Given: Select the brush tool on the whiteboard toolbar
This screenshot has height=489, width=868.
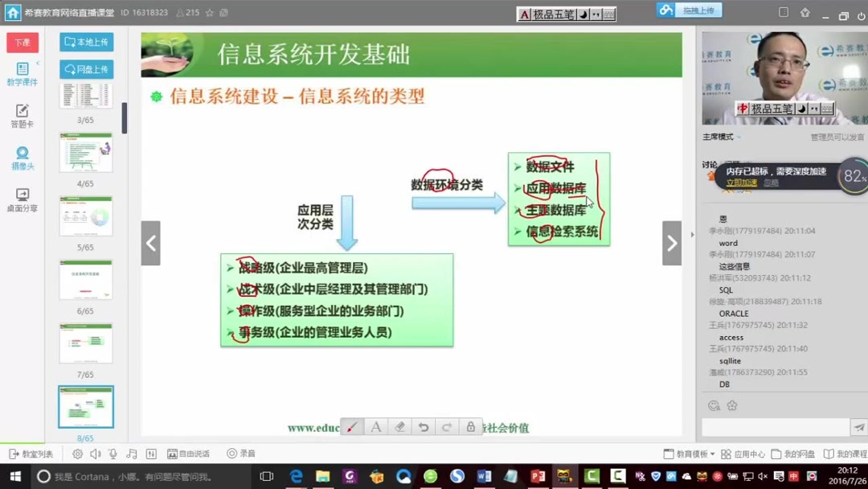Looking at the screenshot, I should click(x=351, y=427).
